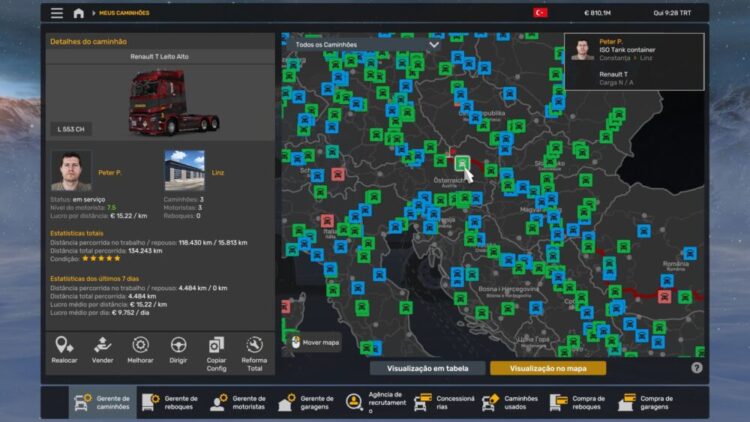Click the selected truck marker under the cursor
The image size is (750, 422).
coord(462,164)
